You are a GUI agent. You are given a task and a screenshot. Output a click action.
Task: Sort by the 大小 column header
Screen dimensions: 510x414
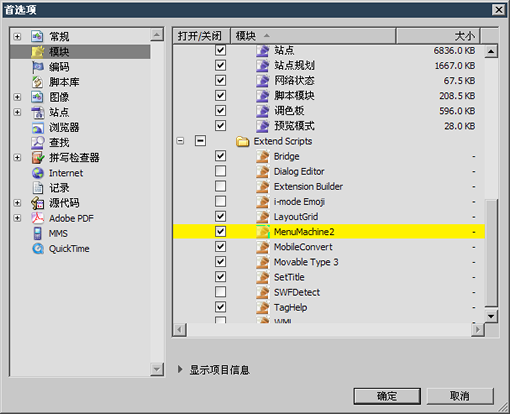[438, 36]
